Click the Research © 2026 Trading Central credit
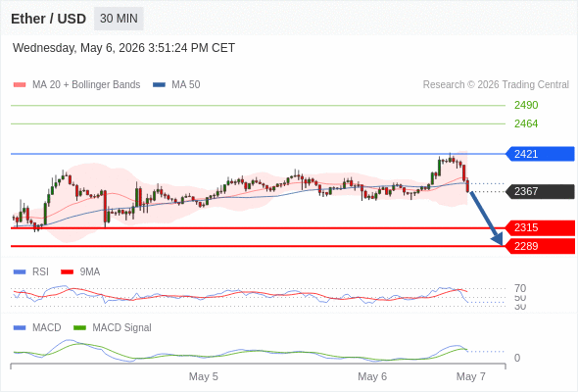This screenshot has width=578, height=392. [496, 85]
